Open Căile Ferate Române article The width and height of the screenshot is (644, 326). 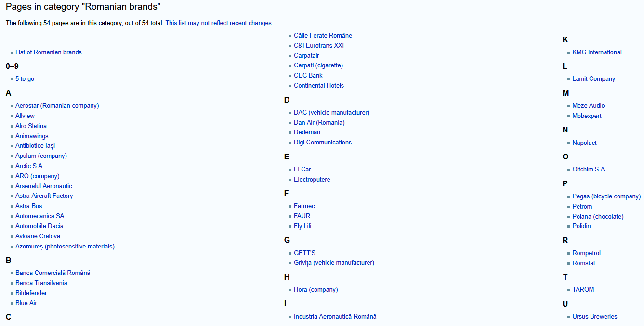click(x=323, y=35)
